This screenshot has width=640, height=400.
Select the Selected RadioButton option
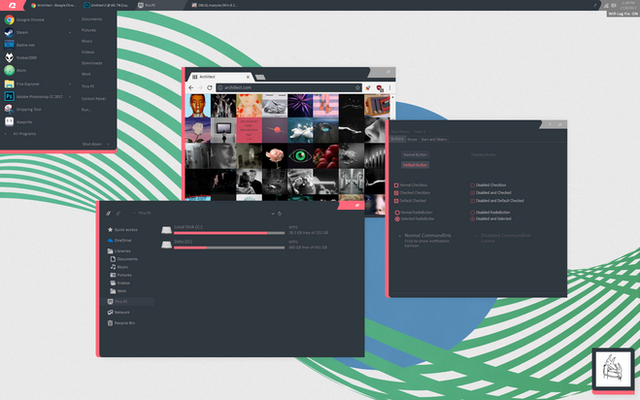pyautogui.click(x=397, y=219)
